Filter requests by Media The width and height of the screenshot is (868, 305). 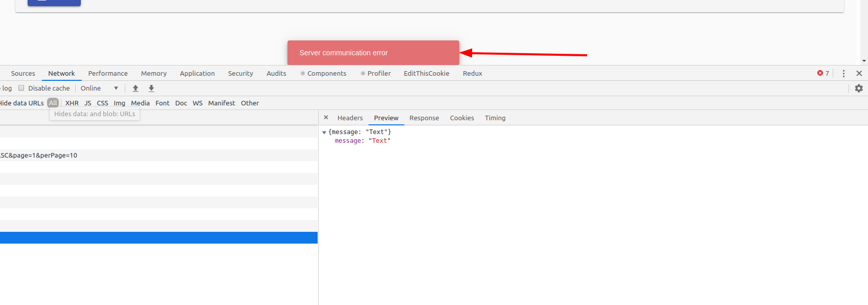tap(140, 103)
